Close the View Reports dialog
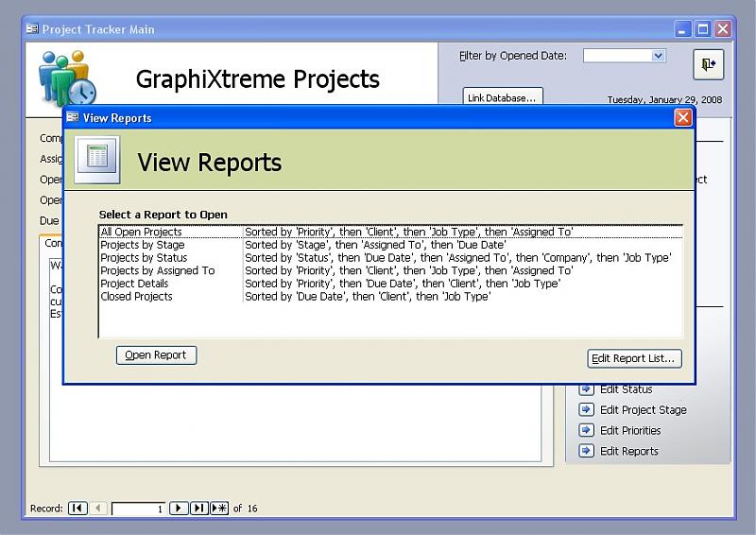756x535 pixels. coord(682,117)
